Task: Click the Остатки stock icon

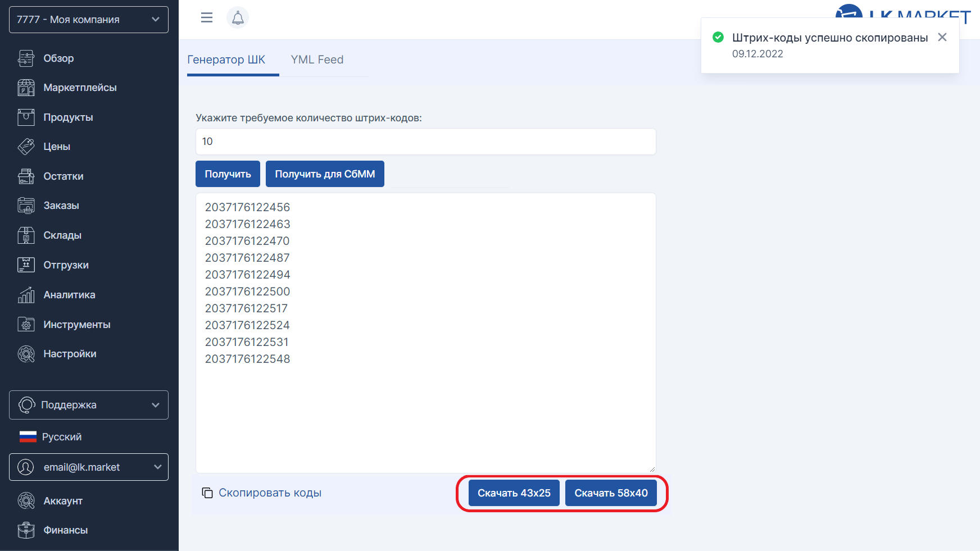Action: pyautogui.click(x=26, y=176)
